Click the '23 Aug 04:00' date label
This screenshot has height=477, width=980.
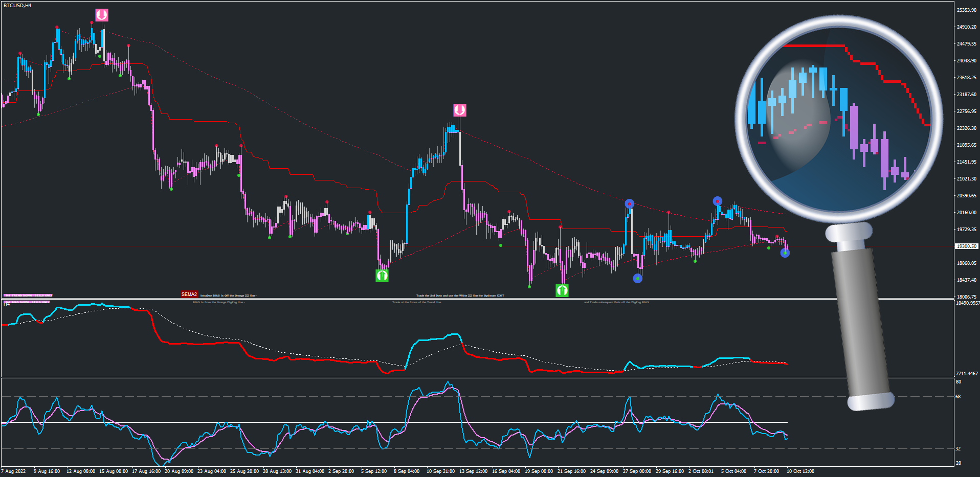212,471
